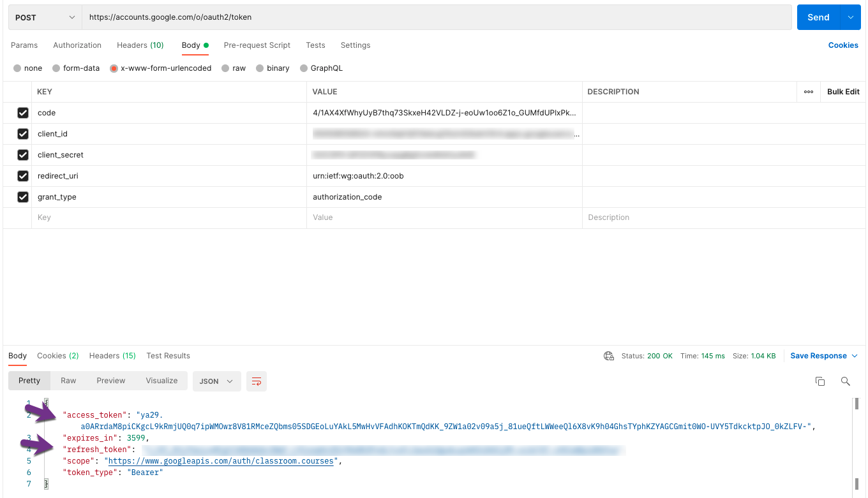
Task: Click the expires_in value 3599
Action: point(137,438)
